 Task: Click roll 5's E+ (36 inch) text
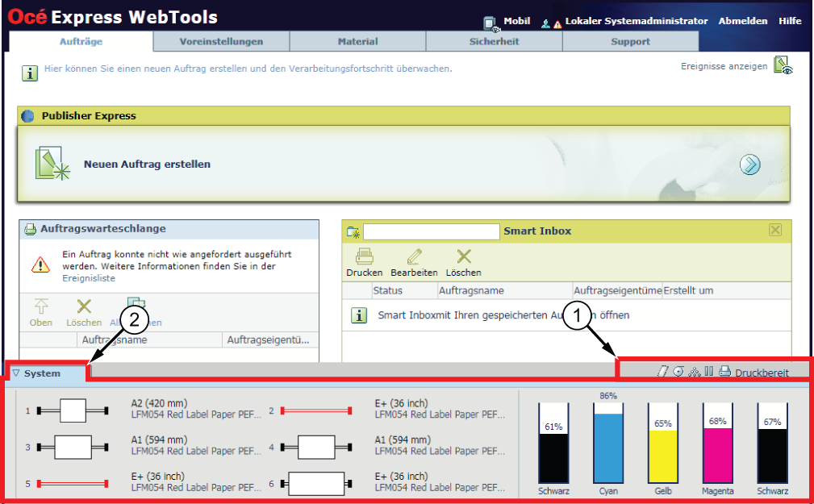click(x=158, y=476)
